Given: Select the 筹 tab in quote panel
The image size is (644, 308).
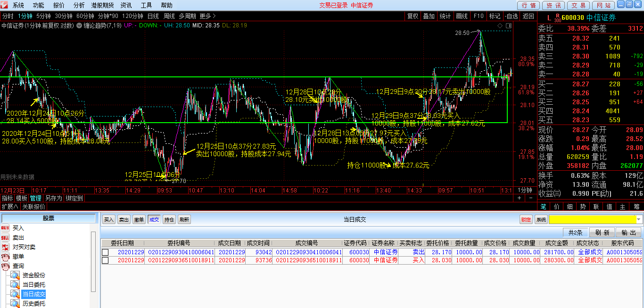Looking at the screenshot, I should tap(636, 207).
